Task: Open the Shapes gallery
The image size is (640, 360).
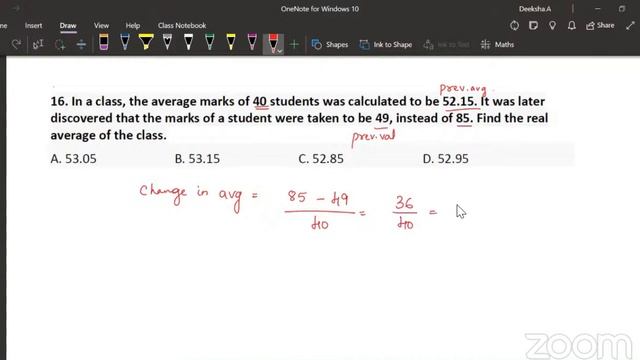Action: tap(330, 44)
